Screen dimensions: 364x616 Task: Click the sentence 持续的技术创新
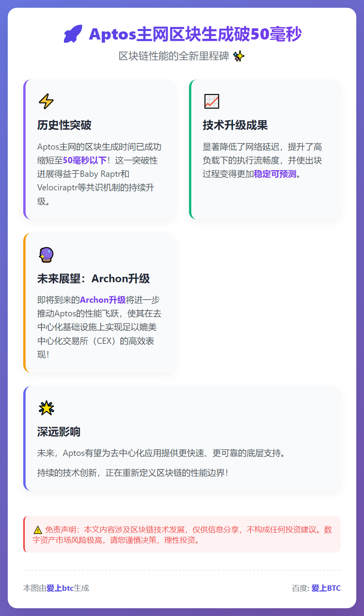[132, 473]
